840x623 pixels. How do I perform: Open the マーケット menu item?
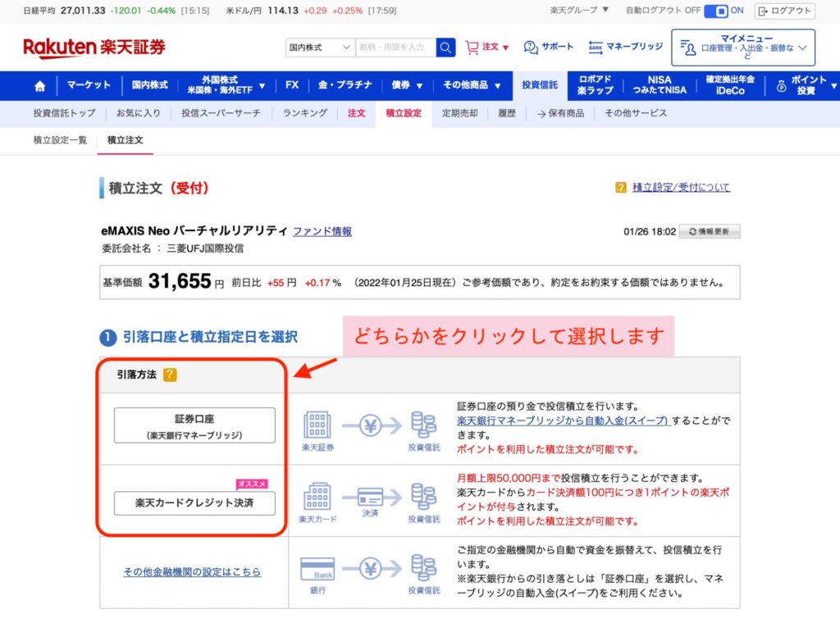tap(89, 85)
